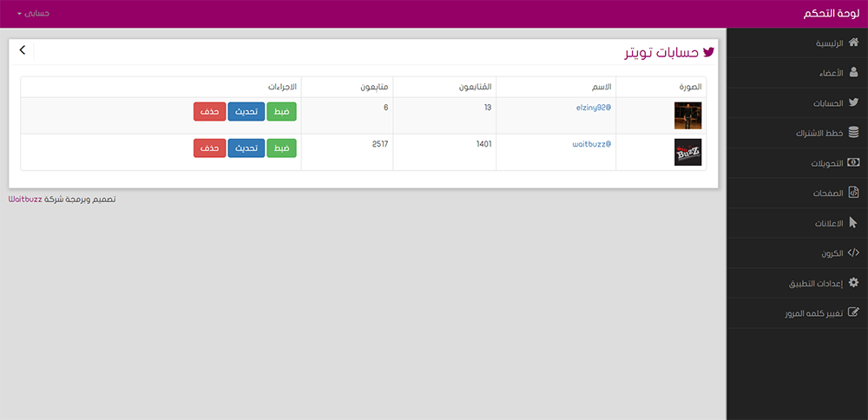The width and height of the screenshot is (868, 420).
Task: Click following count 2517
Action: [x=380, y=144]
